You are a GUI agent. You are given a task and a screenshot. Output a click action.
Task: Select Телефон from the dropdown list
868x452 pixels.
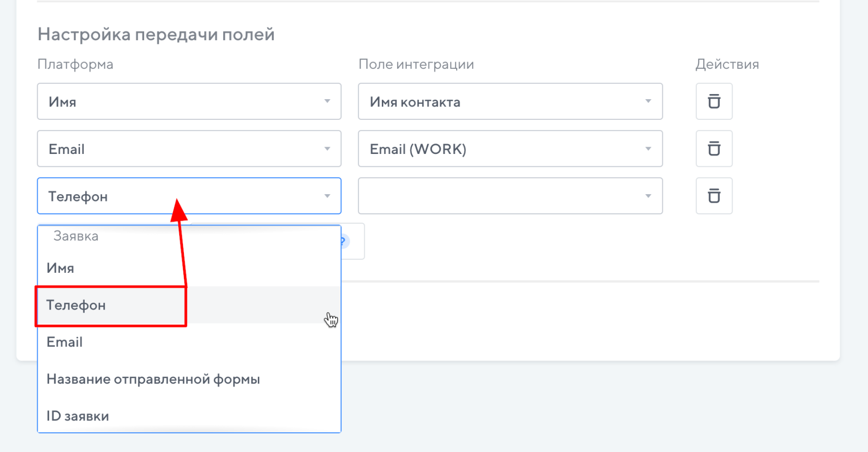[189, 305]
